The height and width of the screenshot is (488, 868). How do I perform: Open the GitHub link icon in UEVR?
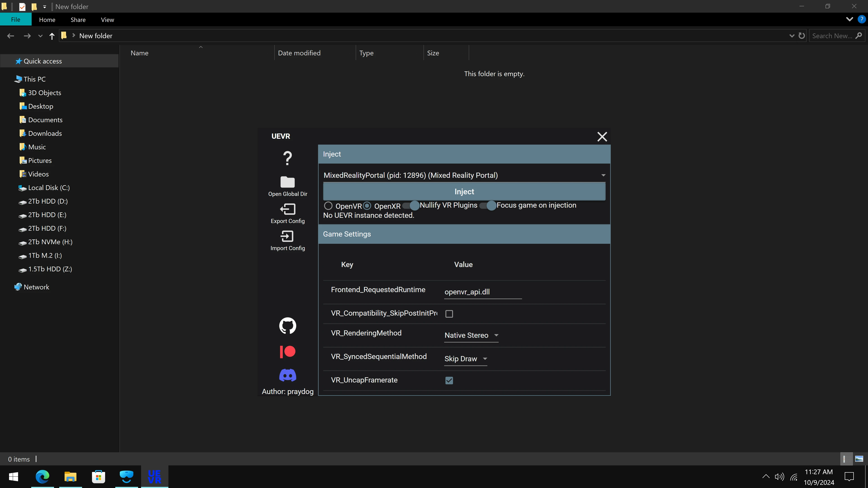(288, 326)
